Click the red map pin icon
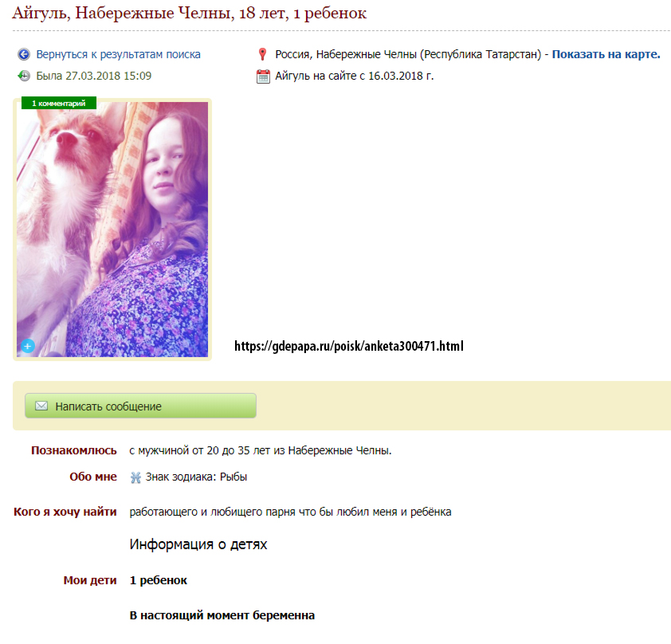The image size is (671, 644). [263, 54]
